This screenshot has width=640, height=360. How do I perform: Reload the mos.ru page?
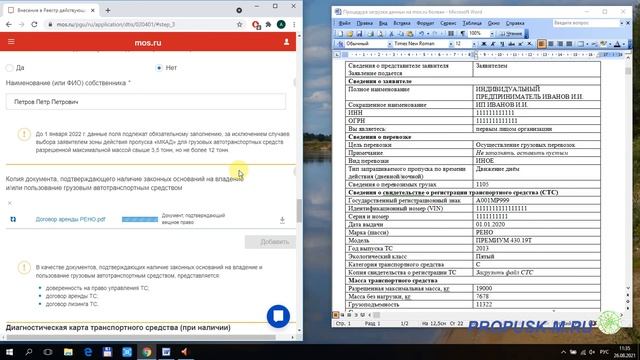pos(34,24)
